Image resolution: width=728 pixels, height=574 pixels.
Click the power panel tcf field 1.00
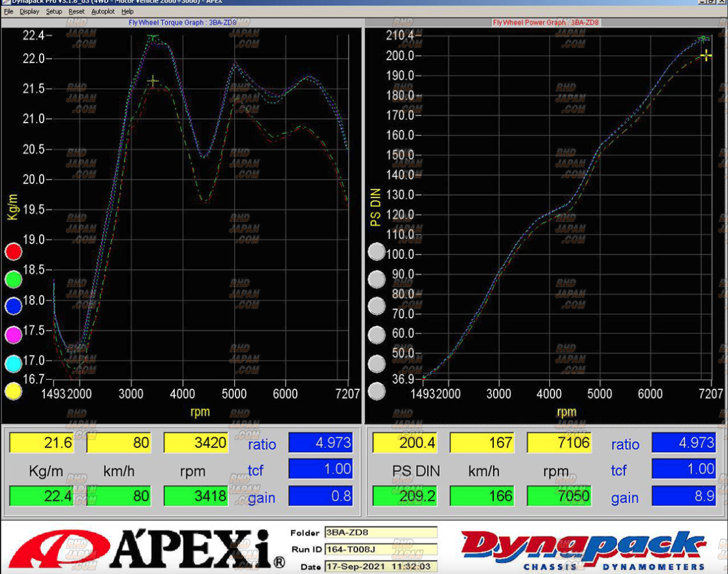coord(684,468)
